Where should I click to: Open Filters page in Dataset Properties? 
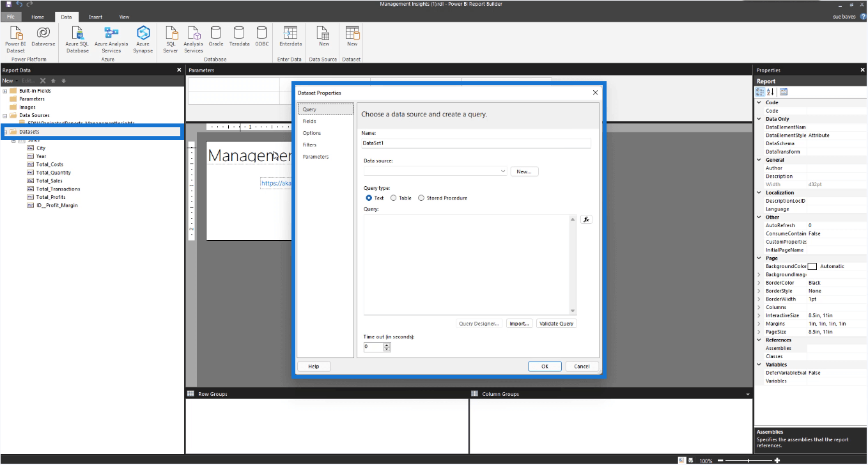tap(309, 145)
